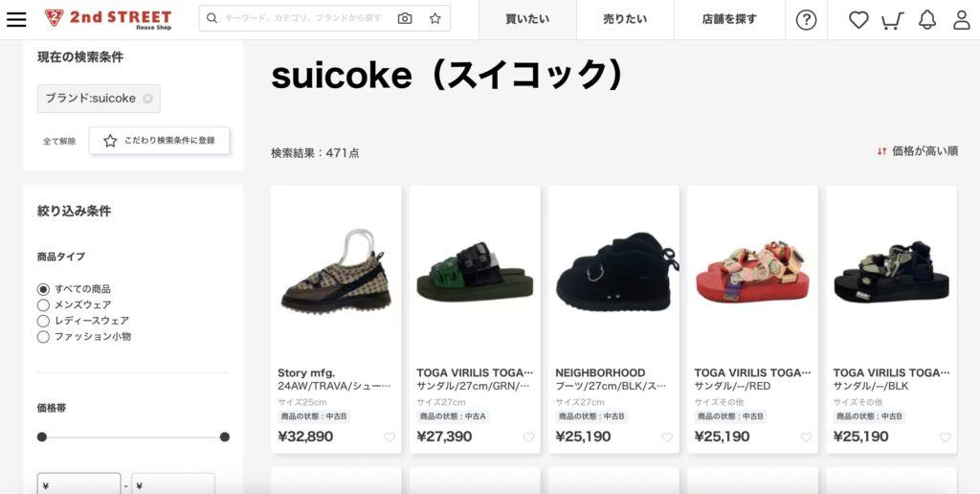Viewport: 980px width, 494px height.
Task: Click the right price range slider handle
Action: pos(224,438)
